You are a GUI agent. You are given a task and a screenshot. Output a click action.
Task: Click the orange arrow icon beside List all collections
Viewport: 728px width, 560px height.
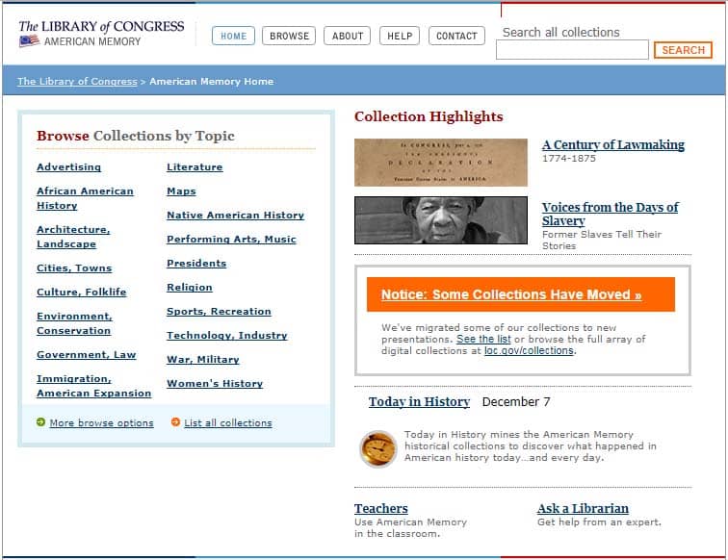175,422
